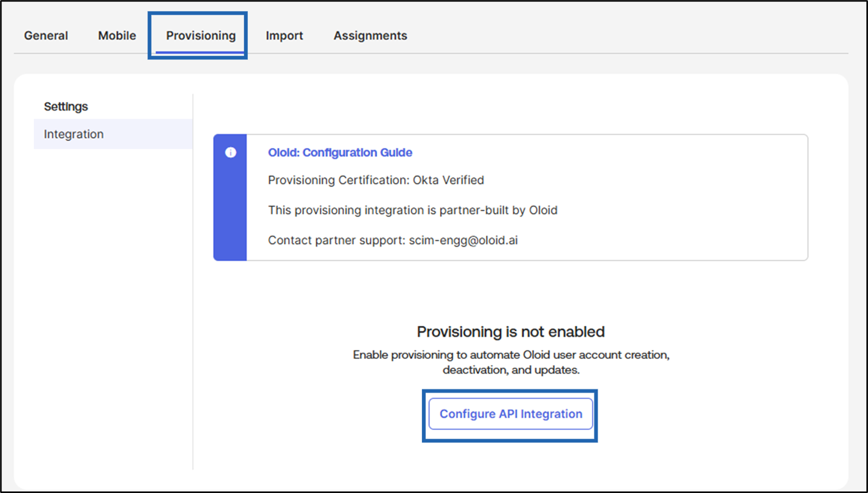This screenshot has width=868, height=493.
Task: Click the partner support email scim-engg@oloid.ai
Action: 463,240
